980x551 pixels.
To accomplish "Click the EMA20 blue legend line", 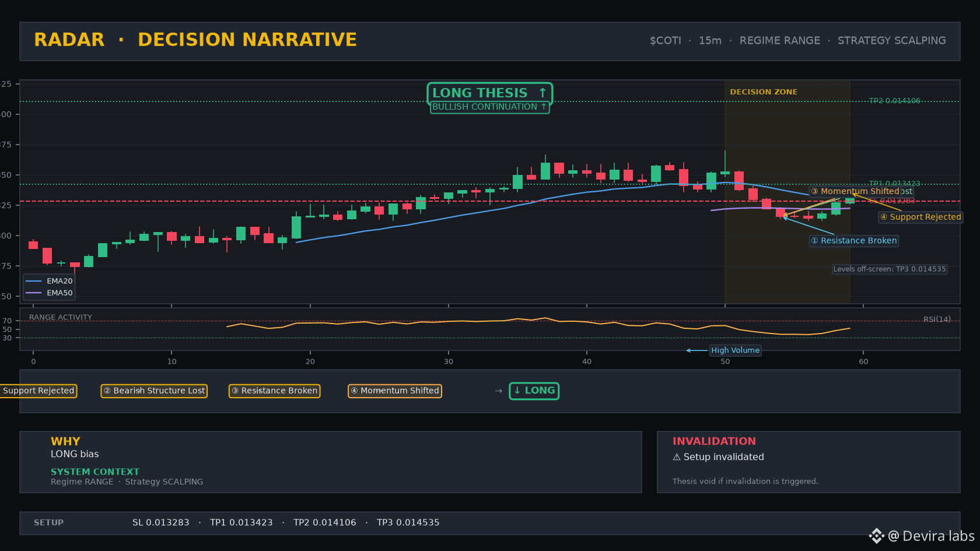I will click(33, 281).
